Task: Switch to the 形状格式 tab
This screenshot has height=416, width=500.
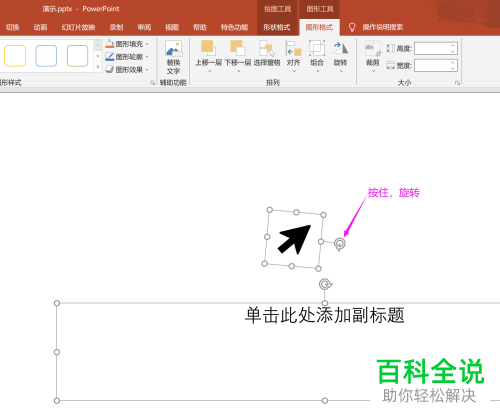Action: point(277,27)
